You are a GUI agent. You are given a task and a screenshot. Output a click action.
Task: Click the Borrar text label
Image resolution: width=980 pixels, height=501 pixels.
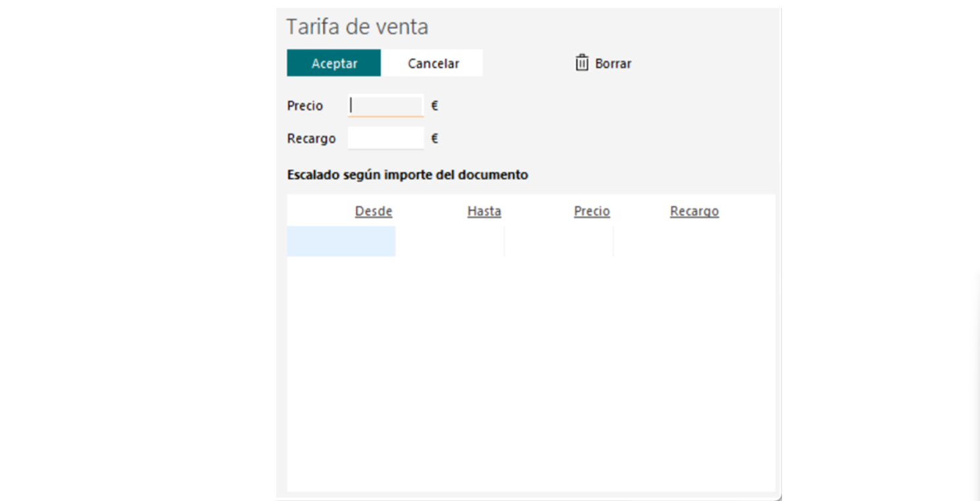pyautogui.click(x=613, y=64)
